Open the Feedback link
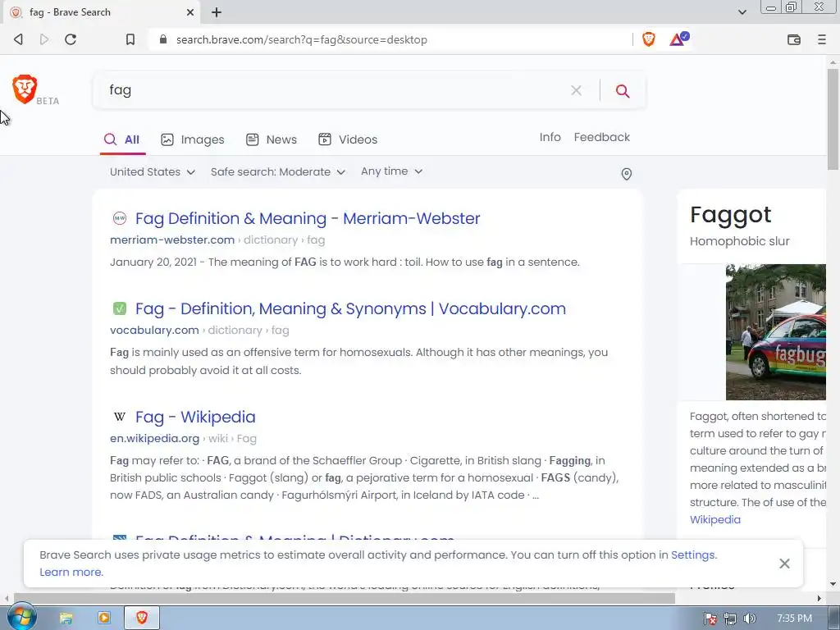The image size is (840, 630). tap(601, 137)
